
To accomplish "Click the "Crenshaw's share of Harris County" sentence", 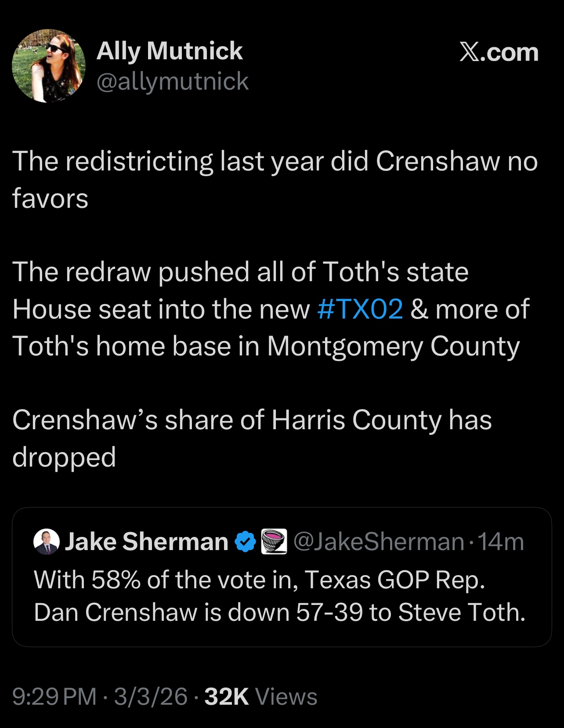I will 252,420.
